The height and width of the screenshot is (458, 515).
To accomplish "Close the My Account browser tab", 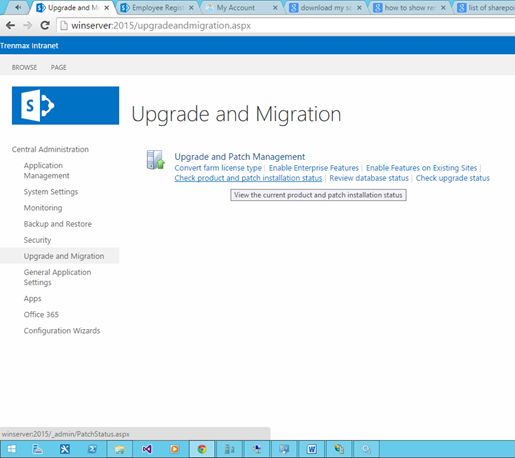I will [x=275, y=8].
